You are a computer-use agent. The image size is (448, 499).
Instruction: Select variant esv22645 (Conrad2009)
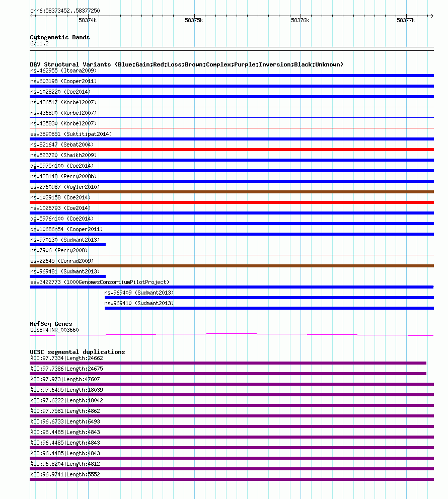pos(62,261)
